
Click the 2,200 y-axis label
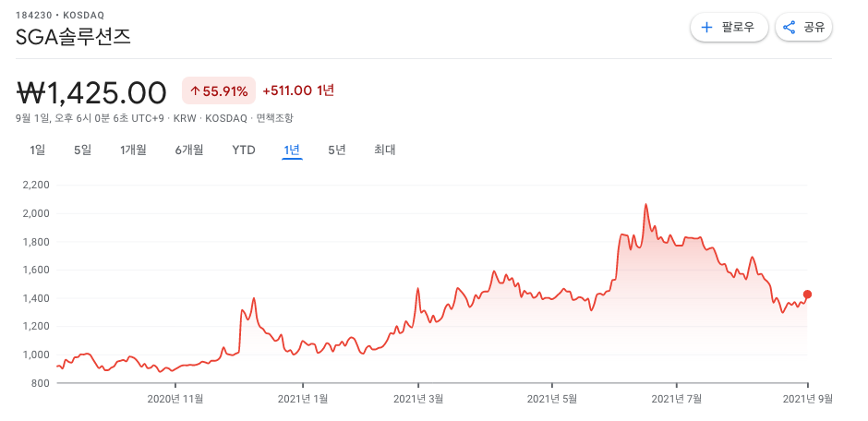click(37, 185)
